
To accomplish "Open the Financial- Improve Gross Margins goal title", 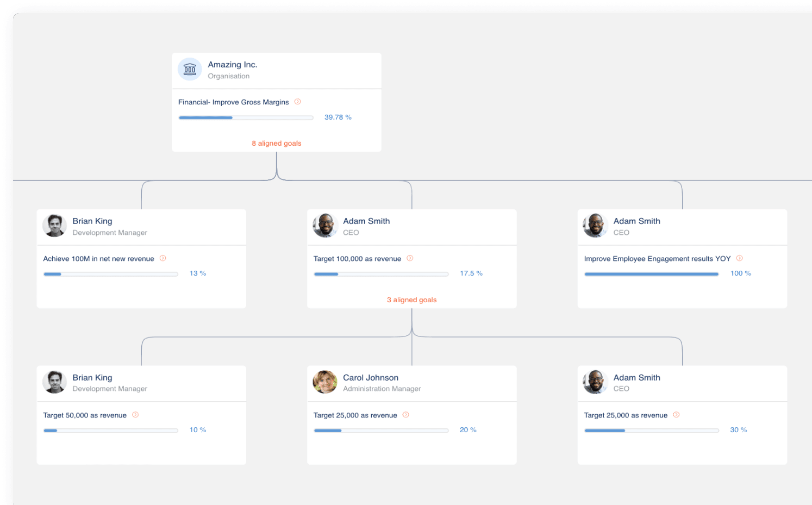I will (234, 102).
